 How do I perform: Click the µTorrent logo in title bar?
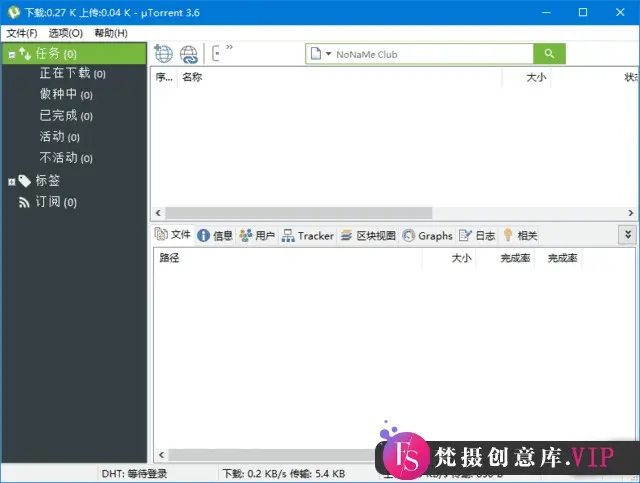coord(14,12)
